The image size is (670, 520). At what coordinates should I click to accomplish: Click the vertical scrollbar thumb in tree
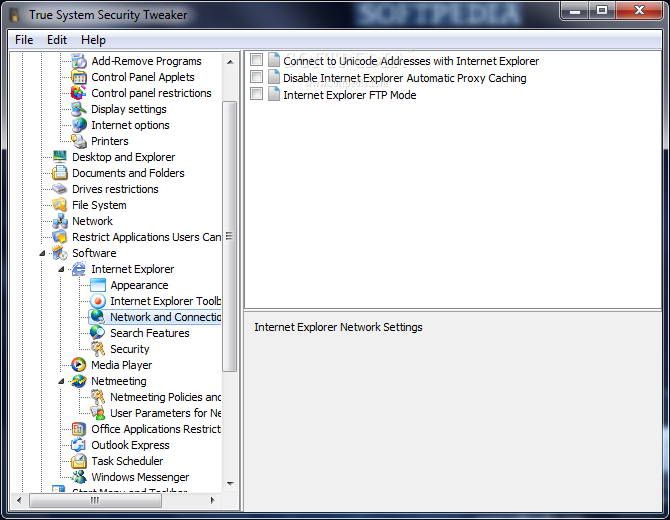[x=230, y=236]
